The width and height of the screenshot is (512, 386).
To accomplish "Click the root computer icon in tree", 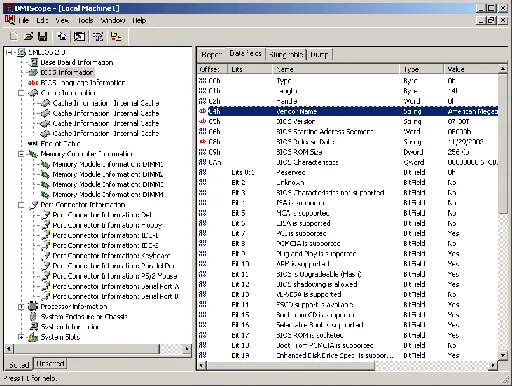I will [22, 52].
